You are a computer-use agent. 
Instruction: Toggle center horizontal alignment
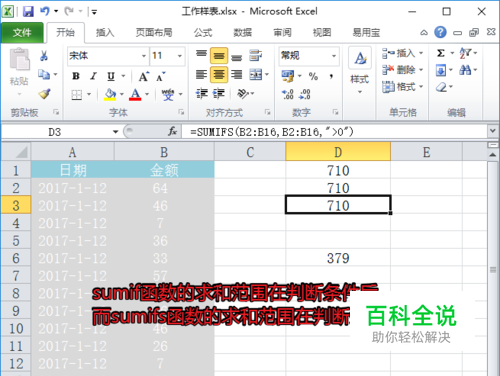click(219, 74)
